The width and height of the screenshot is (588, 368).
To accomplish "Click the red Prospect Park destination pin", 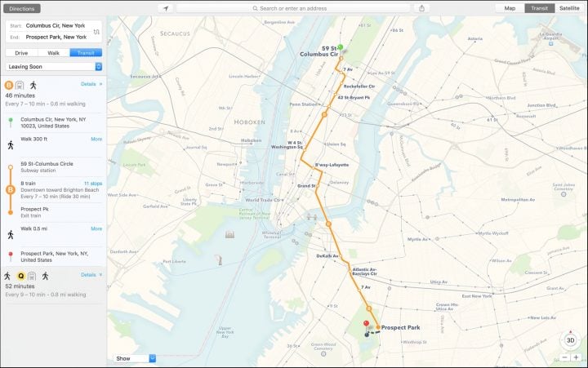I will (366, 323).
